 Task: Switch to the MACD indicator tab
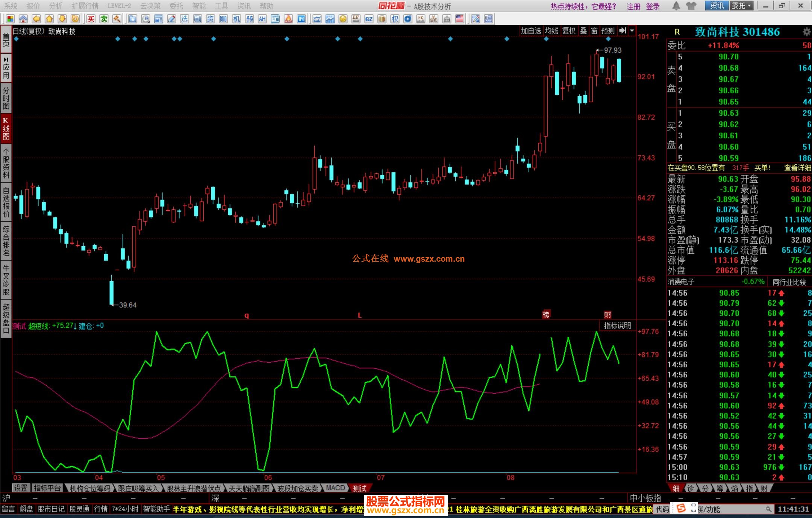[335, 488]
